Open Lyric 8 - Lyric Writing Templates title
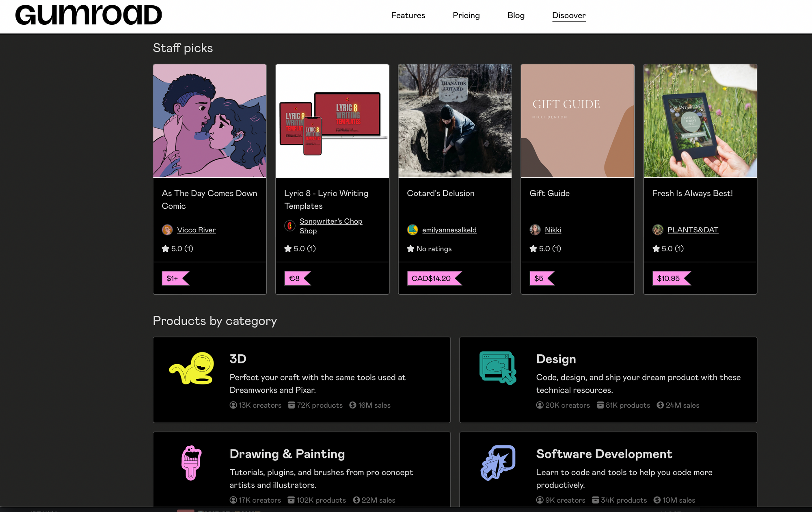 pos(326,199)
